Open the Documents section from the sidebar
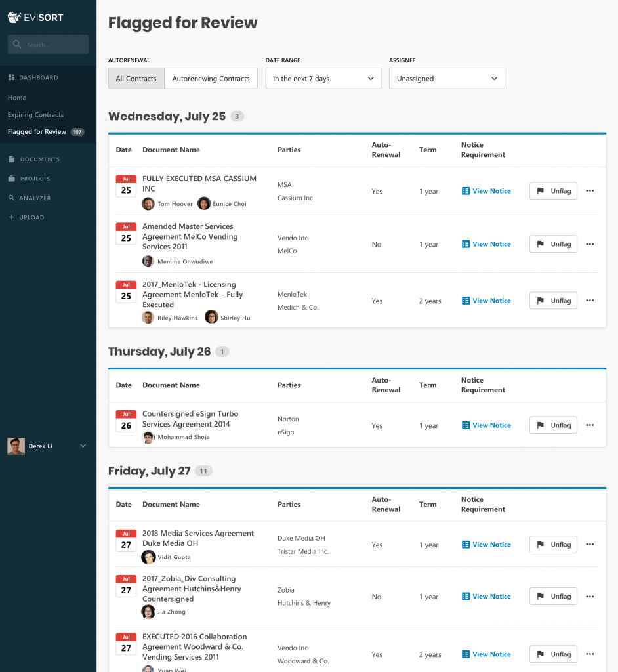The image size is (618, 672). (40, 159)
